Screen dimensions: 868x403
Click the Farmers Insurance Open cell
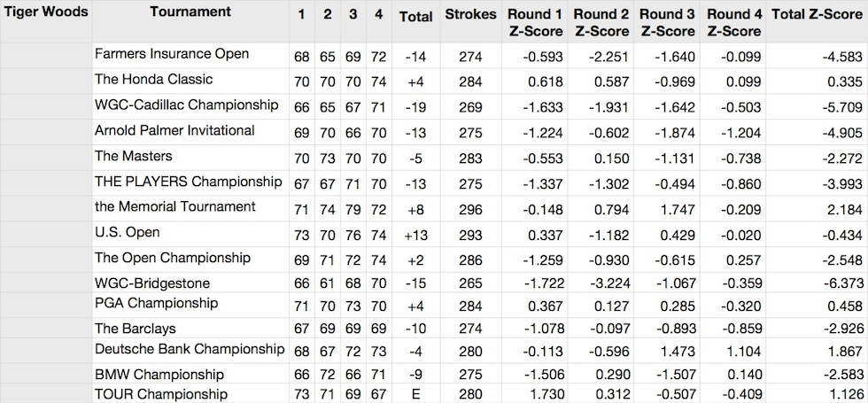(x=190, y=56)
